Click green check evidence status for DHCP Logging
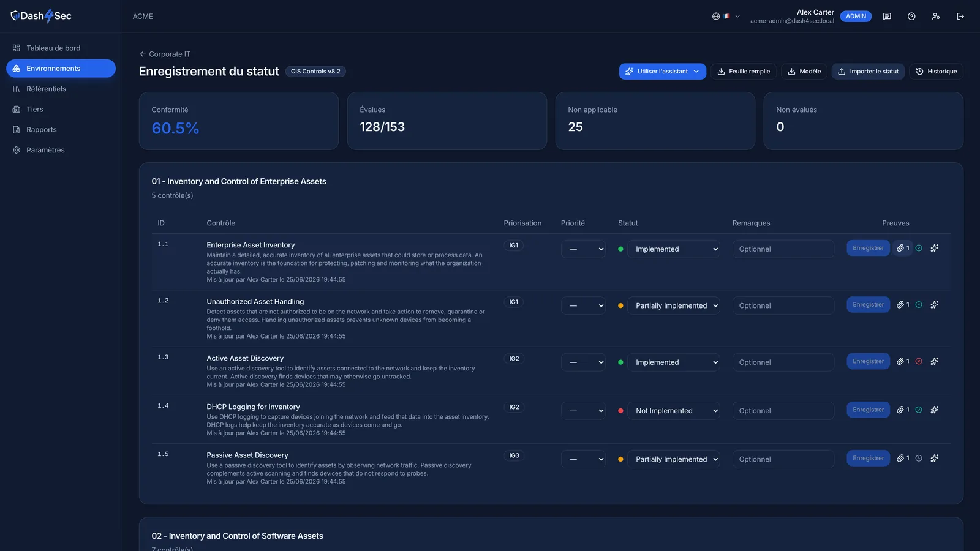 pos(919,410)
